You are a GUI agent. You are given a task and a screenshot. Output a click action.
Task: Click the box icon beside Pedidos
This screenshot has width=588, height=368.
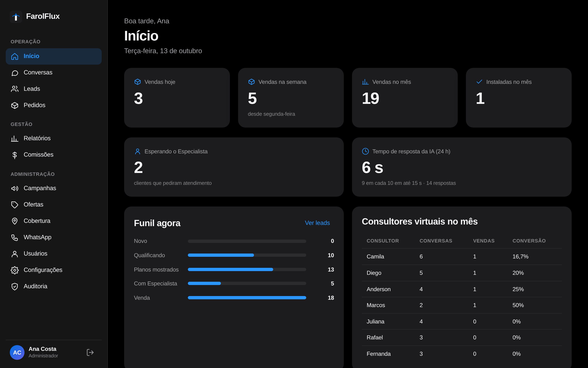14,105
